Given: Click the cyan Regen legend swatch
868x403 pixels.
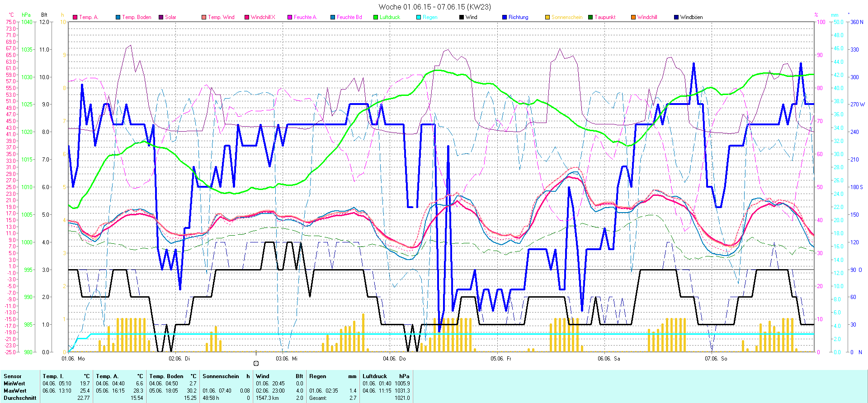Looking at the screenshot, I should (x=419, y=17).
